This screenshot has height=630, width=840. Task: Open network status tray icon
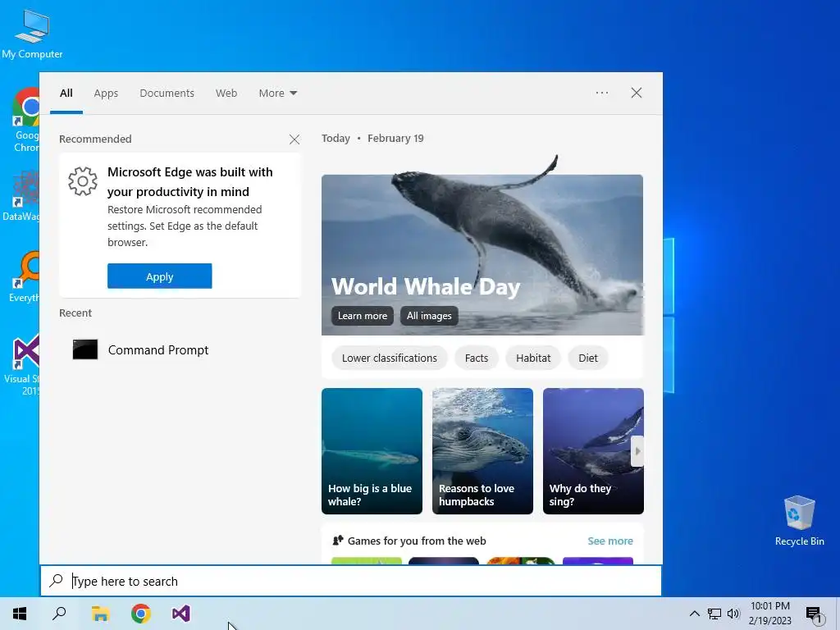pos(714,614)
